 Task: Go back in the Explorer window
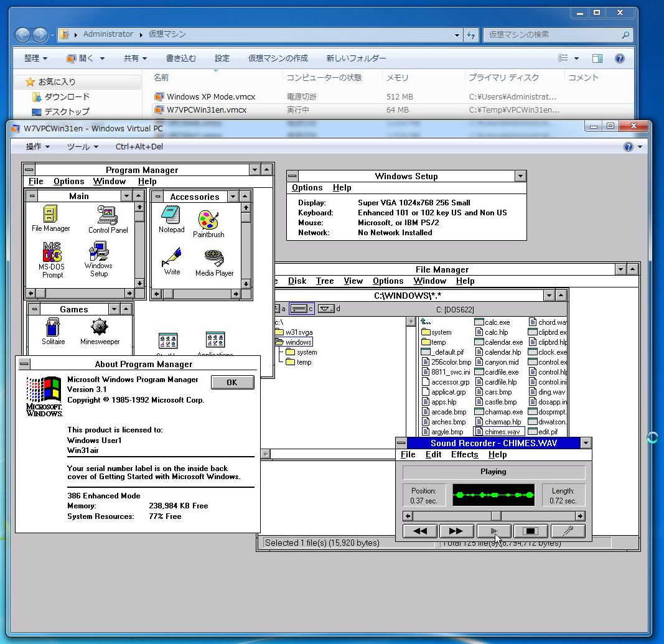pos(23,35)
